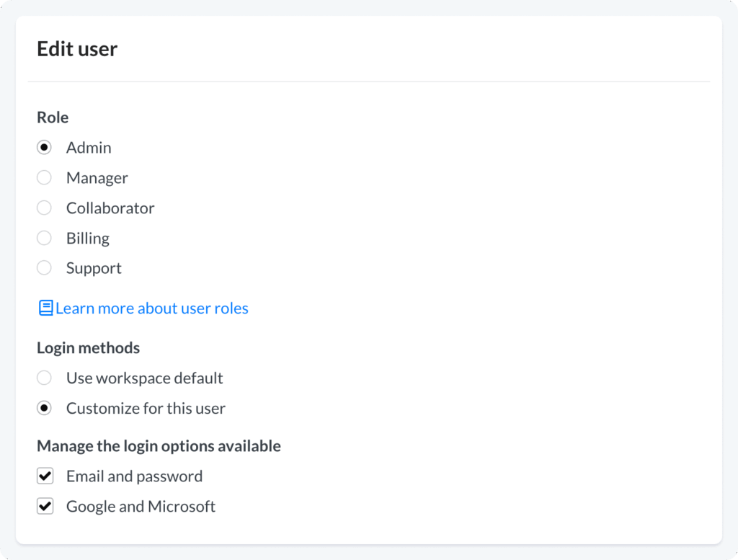Click the Use workspace default label
The image size is (738, 560).
(144, 378)
